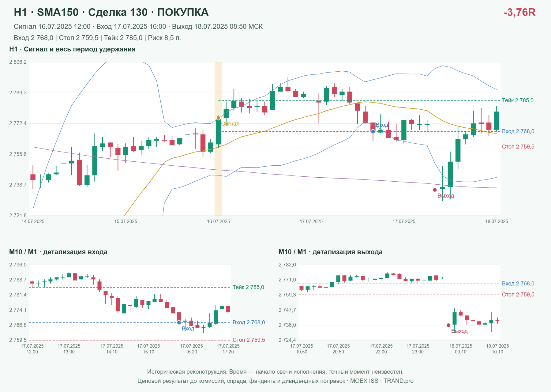551x392 pixels.
Task: Click the 'Историческая реконструкция' disclaimer line
Action: pyautogui.click(x=275, y=372)
